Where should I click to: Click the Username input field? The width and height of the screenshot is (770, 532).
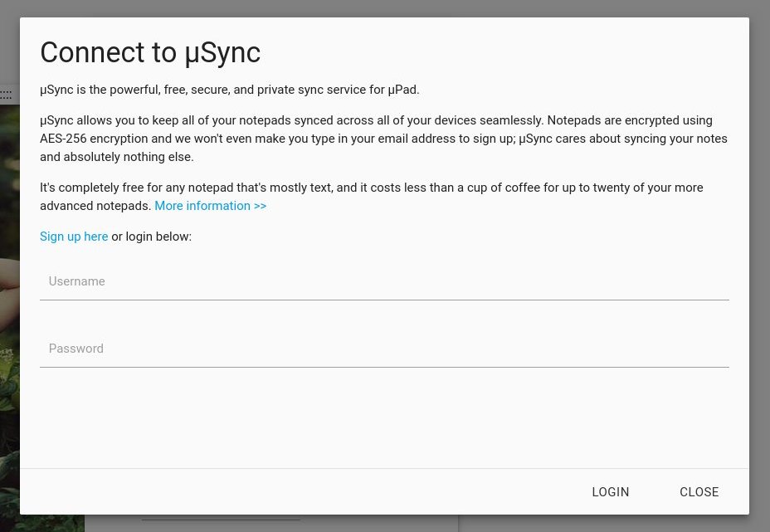(384, 281)
